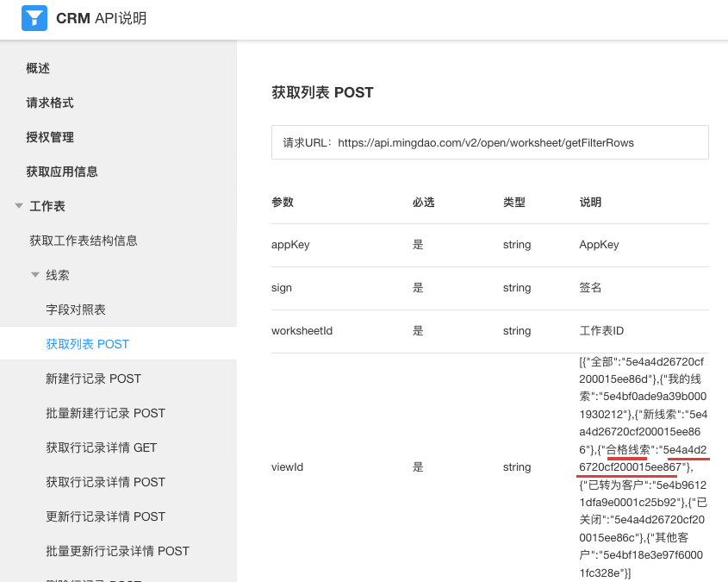Click 是 in the worksheetId row
728x582 pixels.
pyautogui.click(x=418, y=331)
